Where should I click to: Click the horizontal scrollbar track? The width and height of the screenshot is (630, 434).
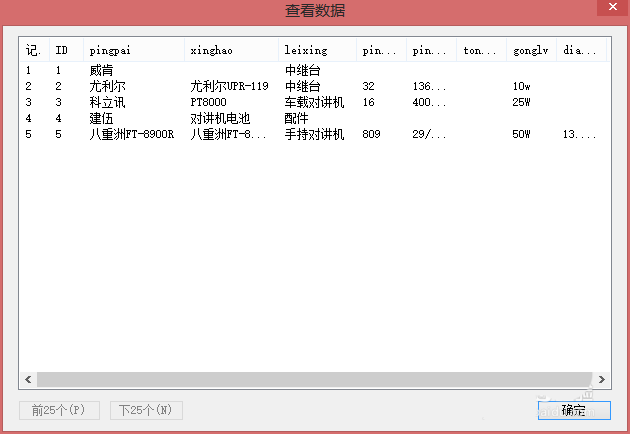(x=315, y=379)
